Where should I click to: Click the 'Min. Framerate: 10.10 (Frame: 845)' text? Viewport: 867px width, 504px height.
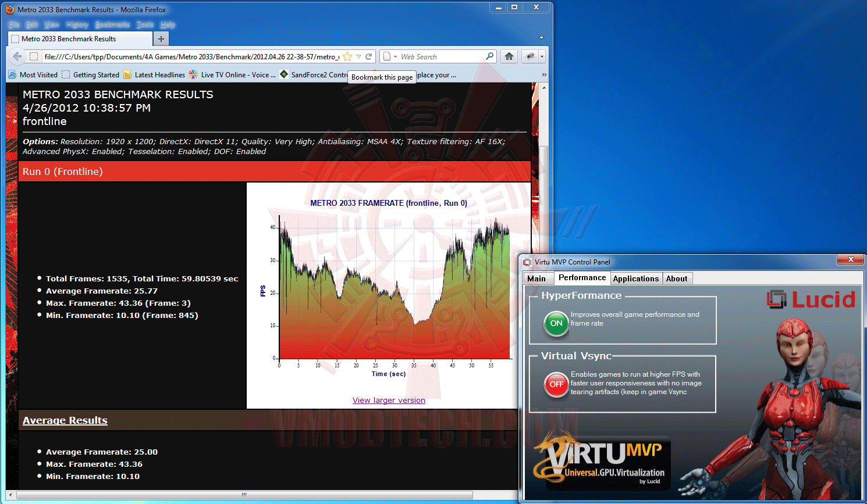(122, 315)
